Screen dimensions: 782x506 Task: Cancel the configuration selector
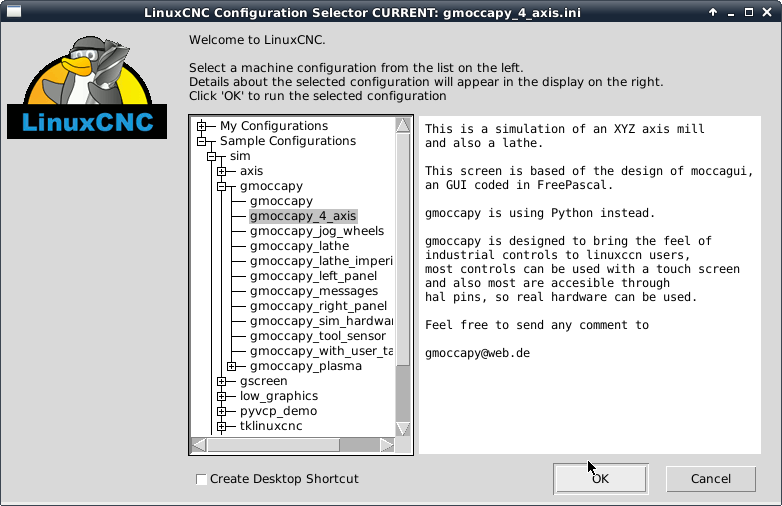click(x=711, y=479)
